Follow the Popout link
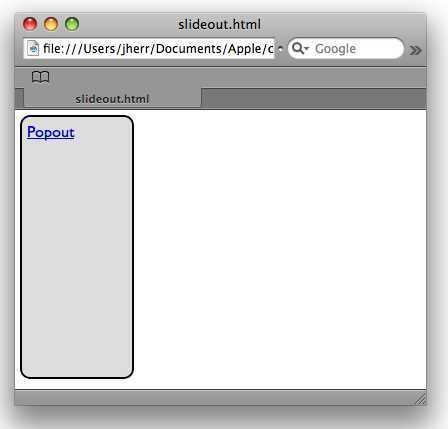The image size is (448, 429). coord(51,133)
